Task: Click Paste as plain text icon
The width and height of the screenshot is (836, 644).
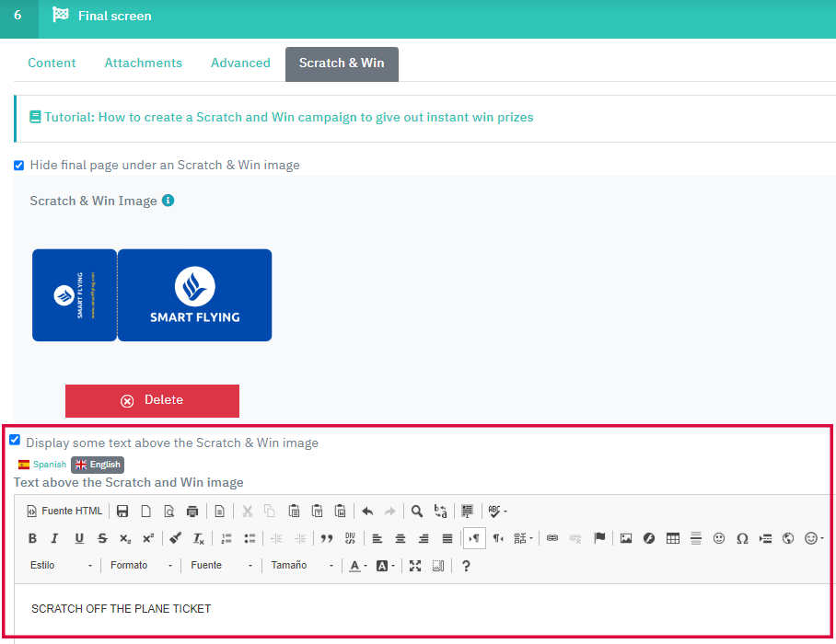Action: (318, 512)
